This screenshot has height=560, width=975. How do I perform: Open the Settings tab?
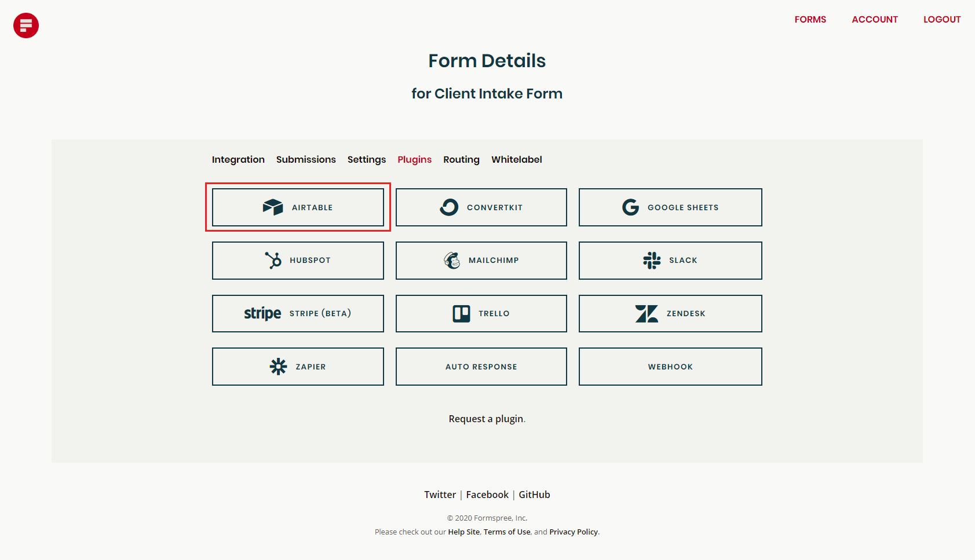pos(366,159)
